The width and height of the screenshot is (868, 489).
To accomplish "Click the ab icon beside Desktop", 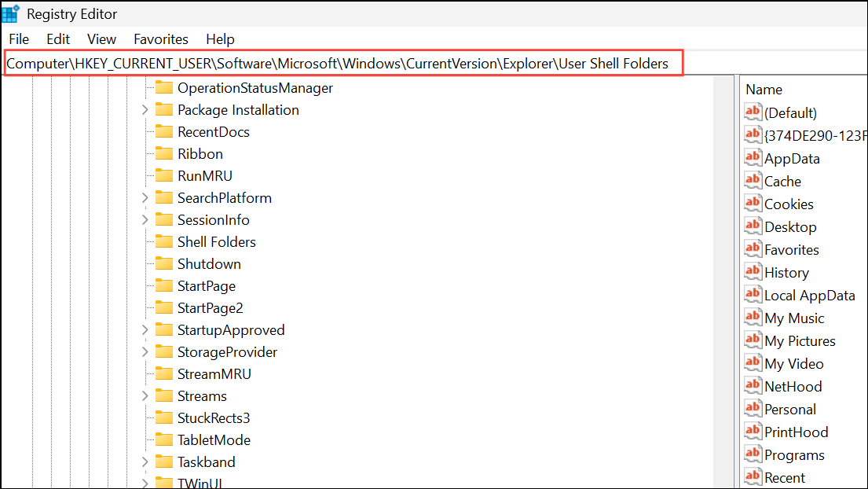I will 753,226.
